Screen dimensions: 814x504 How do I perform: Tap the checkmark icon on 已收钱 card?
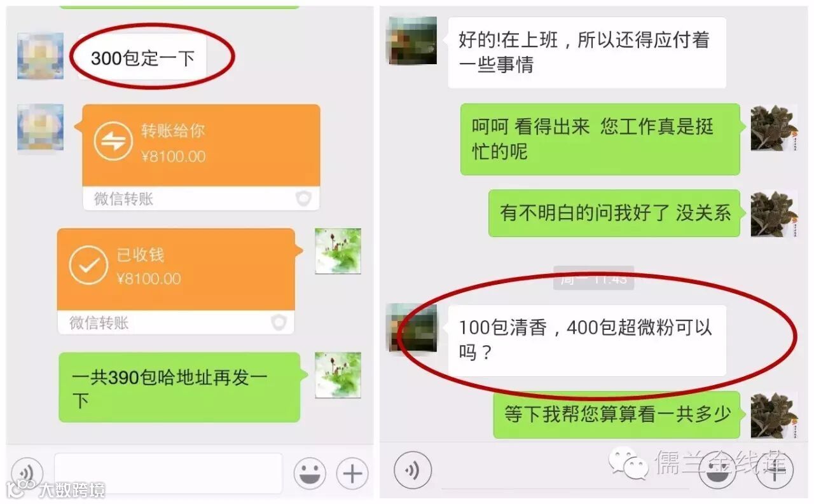88,264
